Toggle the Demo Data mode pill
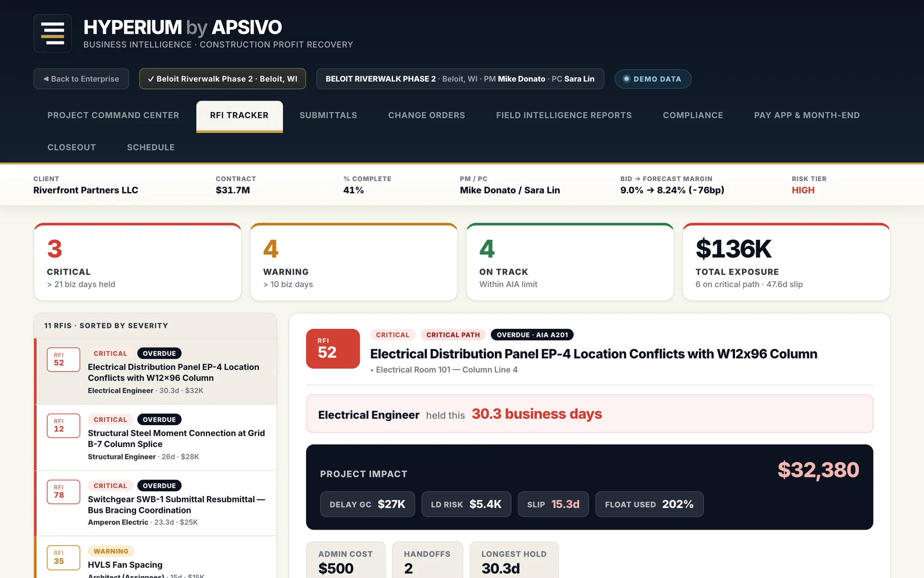 pyautogui.click(x=653, y=79)
